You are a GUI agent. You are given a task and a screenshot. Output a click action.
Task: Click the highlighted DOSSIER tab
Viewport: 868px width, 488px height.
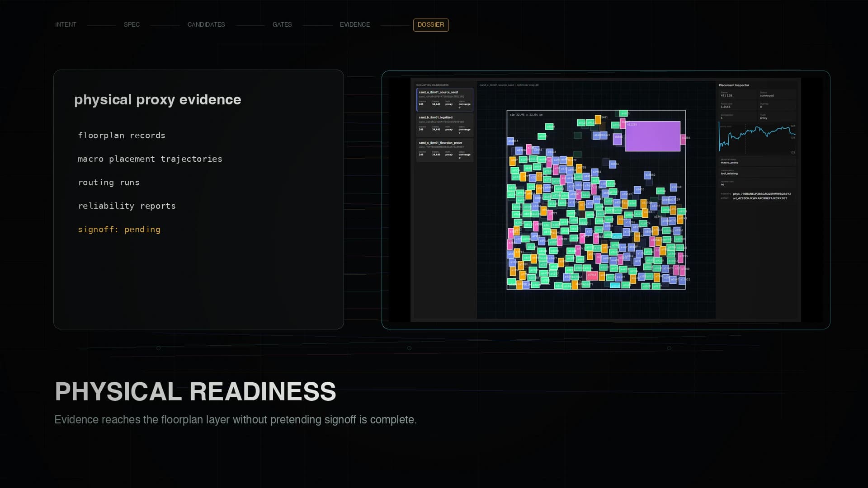pyautogui.click(x=431, y=25)
